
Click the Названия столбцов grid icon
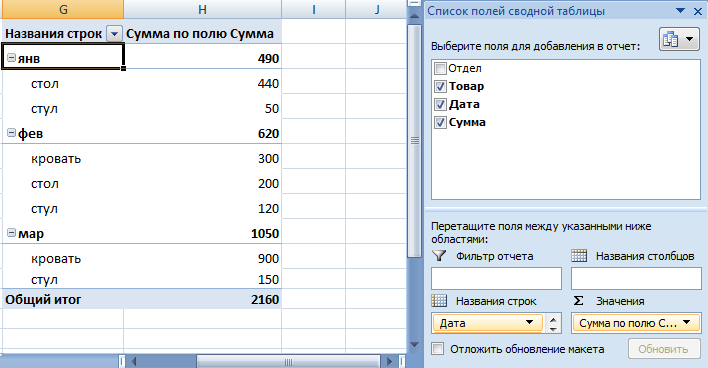point(579,256)
